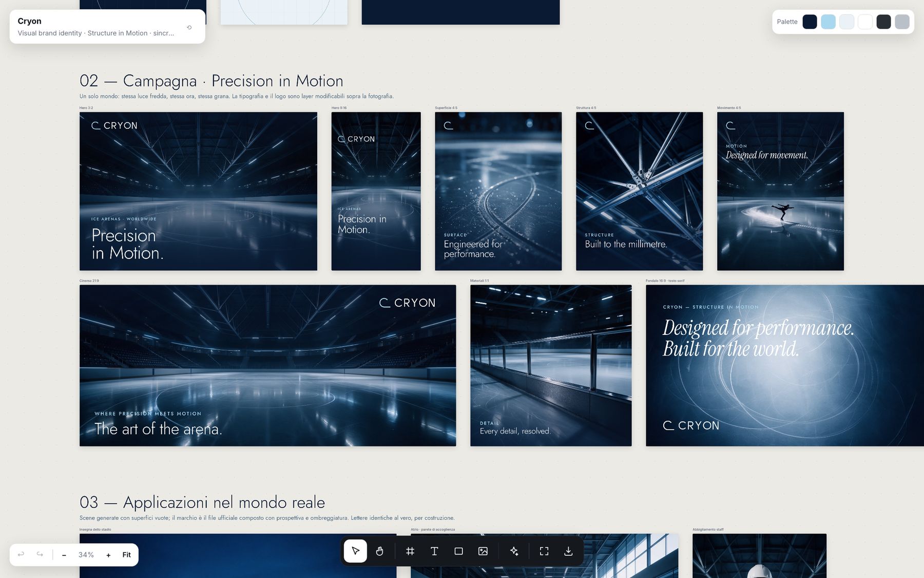Screen dimensions: 924x578
Task: Select the Engineered for performance artboard
Action: tap(498, 191)
